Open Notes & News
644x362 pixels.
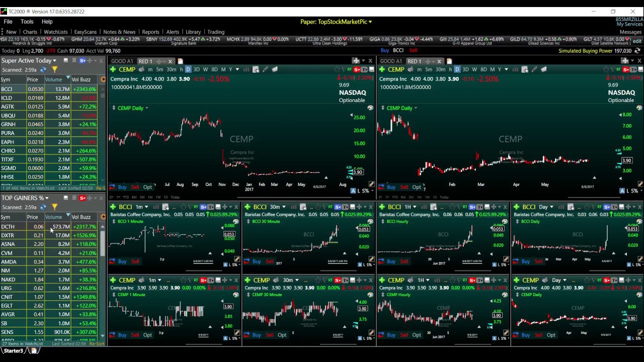(119, 32)
